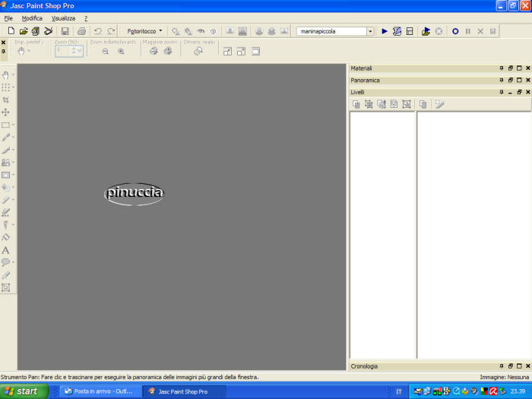Click the run multiple scripts folder icon
The image size is (532, 399).
[x=426, y=31]
